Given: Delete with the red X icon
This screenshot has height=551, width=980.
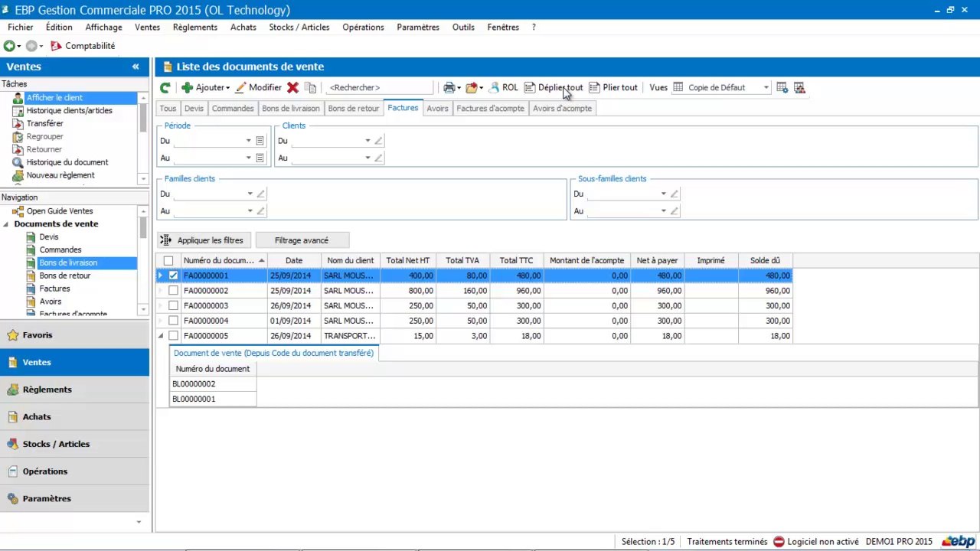Looking at the screenshot, I should tap(292, 87).
